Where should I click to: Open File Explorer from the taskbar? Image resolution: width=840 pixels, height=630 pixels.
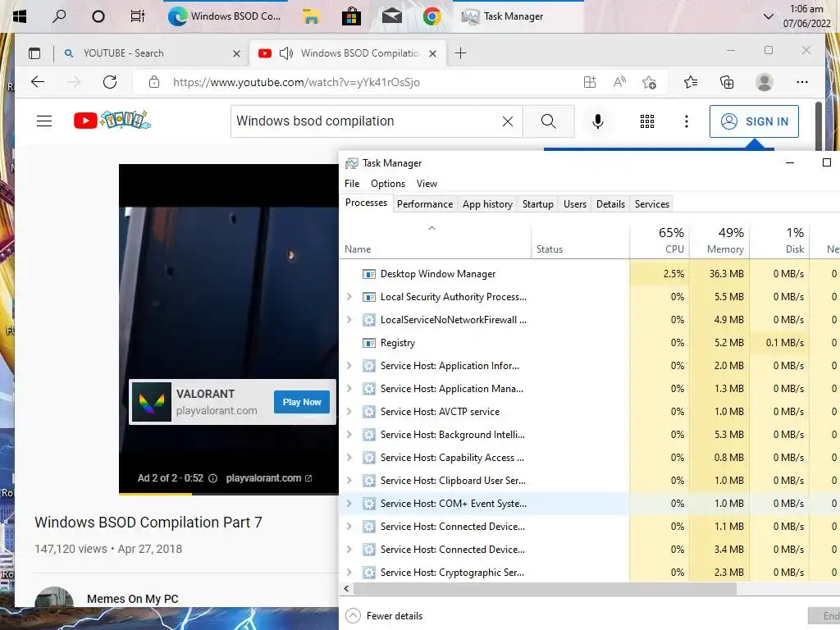311,16
